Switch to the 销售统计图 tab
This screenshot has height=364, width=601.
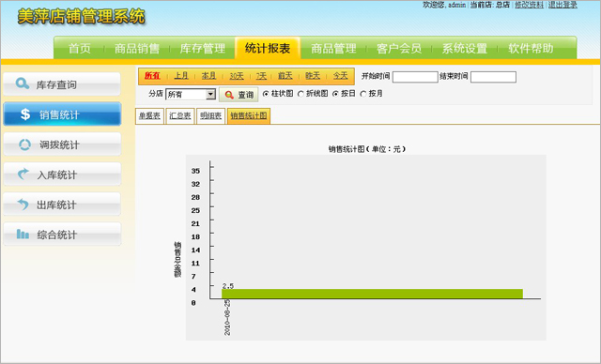249,116
